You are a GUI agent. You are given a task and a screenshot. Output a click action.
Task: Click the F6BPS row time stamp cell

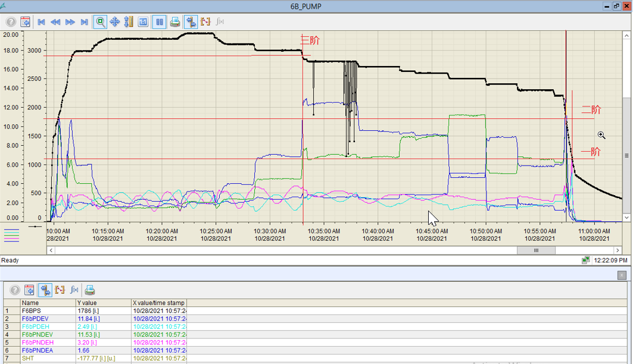coord(160,311)
